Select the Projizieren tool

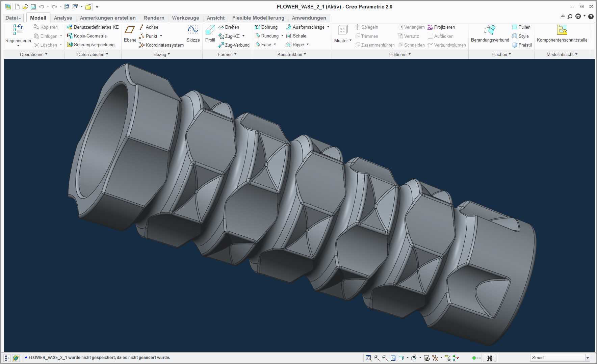(x=441, y=27)
